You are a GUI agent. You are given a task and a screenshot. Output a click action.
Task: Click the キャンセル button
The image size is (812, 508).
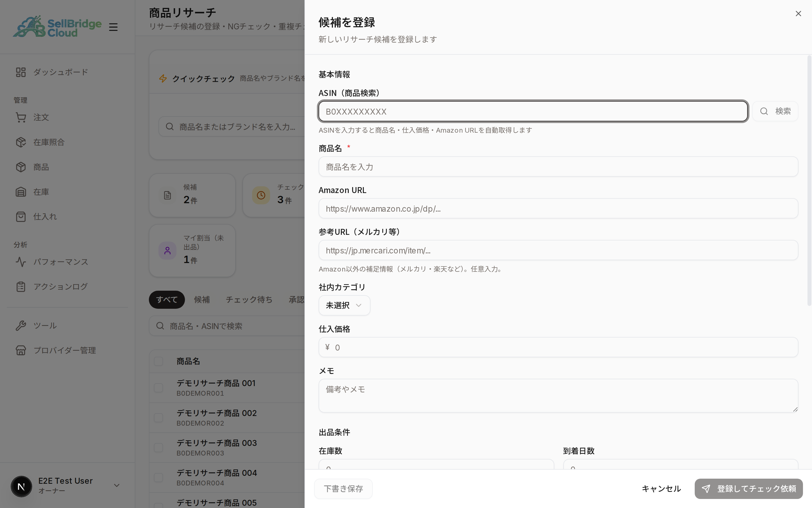pyautogui.click(x=661, y=489)
